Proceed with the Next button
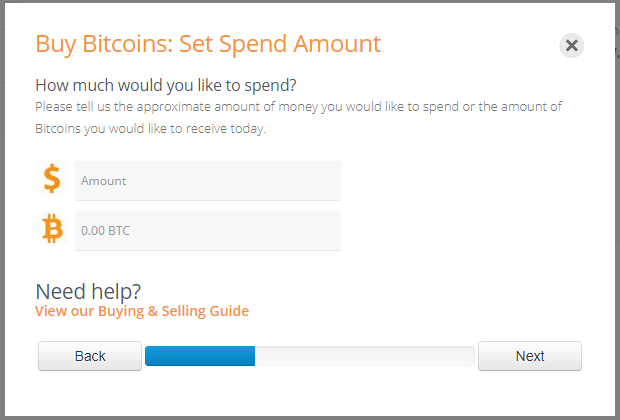Viewport: 620px width, 420px height. pos(530,356)
